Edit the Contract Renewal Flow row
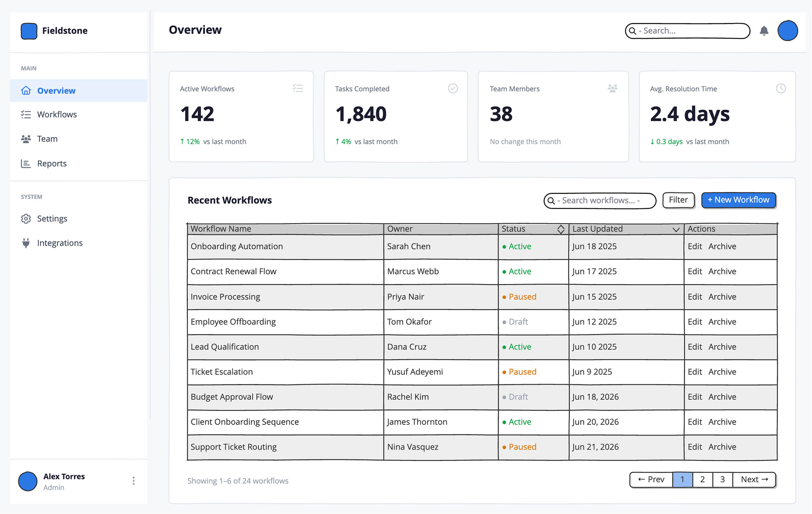 click(695, 271)
